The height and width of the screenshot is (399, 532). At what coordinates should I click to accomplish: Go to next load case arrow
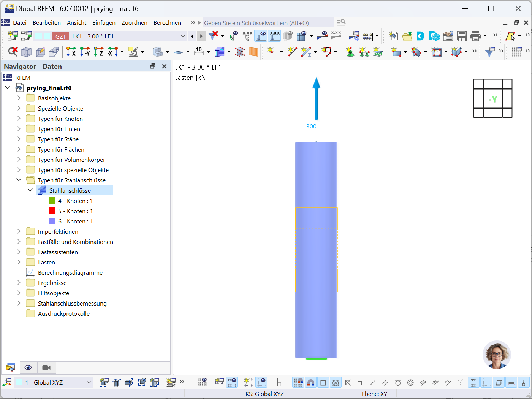201,36
